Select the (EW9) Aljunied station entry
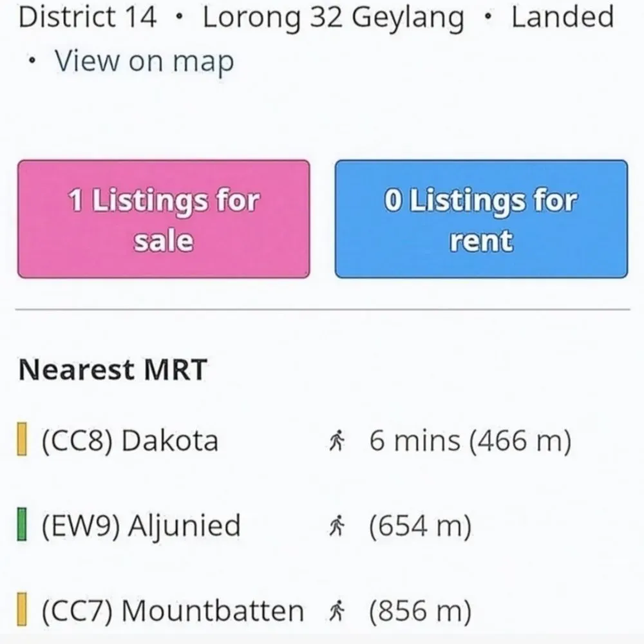 (141, 526)
